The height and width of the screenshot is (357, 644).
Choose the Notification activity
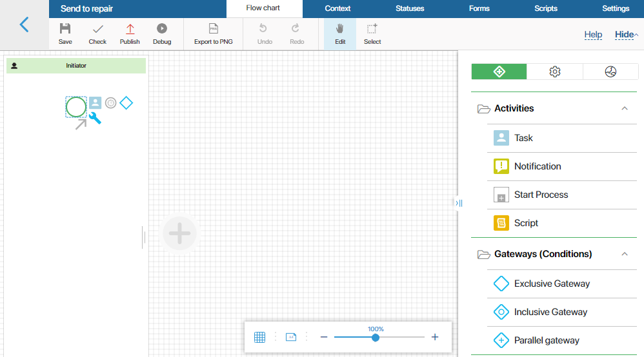pos(562,166)
